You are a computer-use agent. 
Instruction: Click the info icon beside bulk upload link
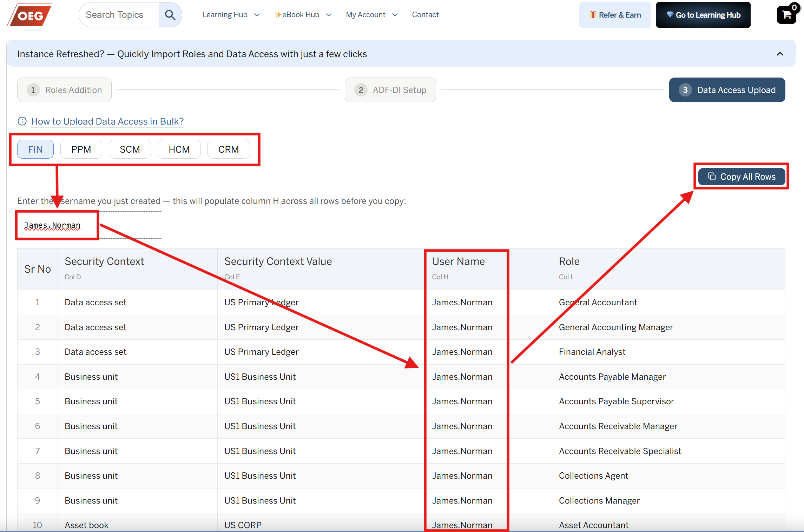pyautogui.click(x=22, y=121)
